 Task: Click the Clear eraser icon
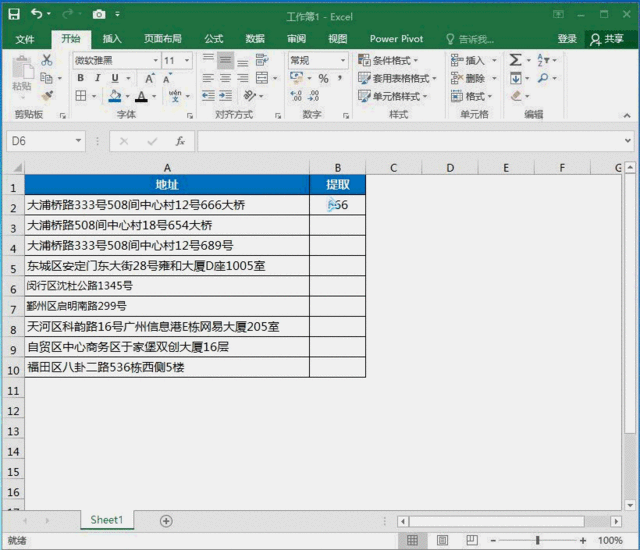tap(516, 96)
